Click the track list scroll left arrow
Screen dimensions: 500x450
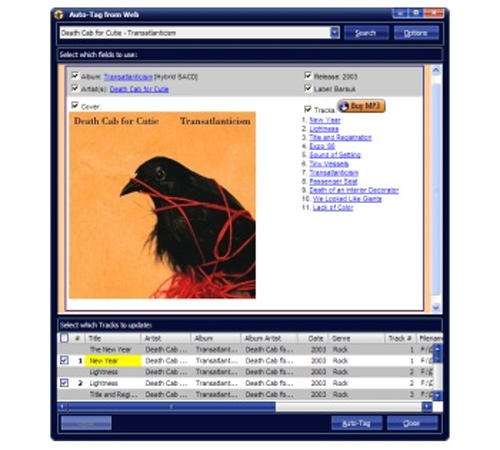[x=62, y=406]
